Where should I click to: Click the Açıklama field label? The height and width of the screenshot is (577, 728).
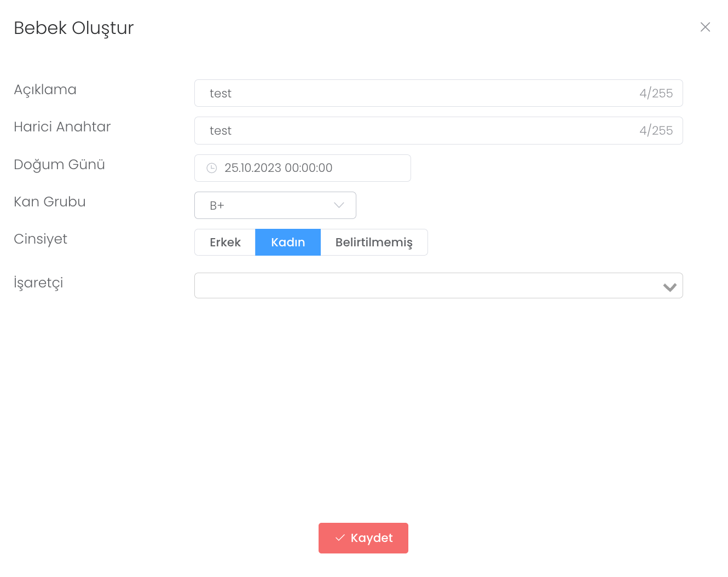pyautogui.click(x=45, y=90)
